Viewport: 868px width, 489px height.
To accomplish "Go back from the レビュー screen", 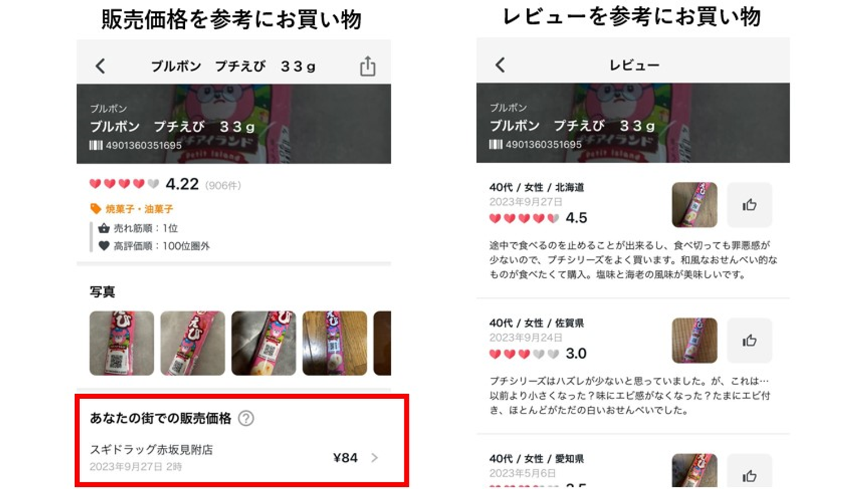I will [500, 65].
